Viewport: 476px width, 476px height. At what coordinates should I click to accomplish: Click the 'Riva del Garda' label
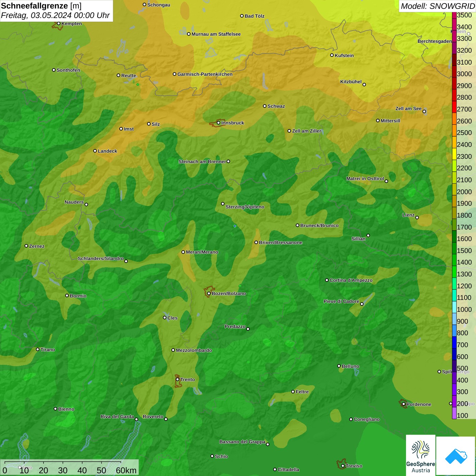[117, 417]
